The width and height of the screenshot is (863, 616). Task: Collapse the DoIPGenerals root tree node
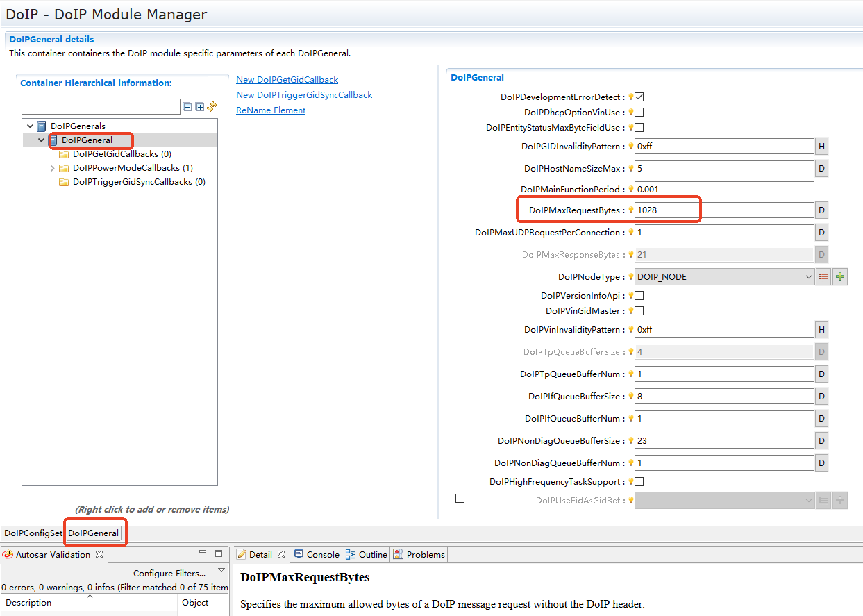(30, 126)
